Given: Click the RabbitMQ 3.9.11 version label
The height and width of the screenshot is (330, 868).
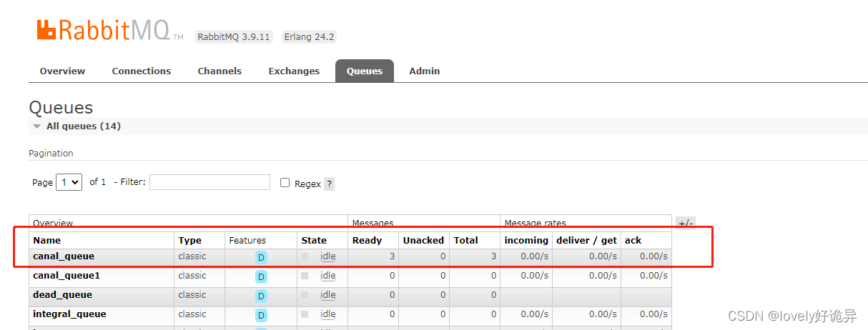Looking at the screenshot, I should click(x=235, y=36).
